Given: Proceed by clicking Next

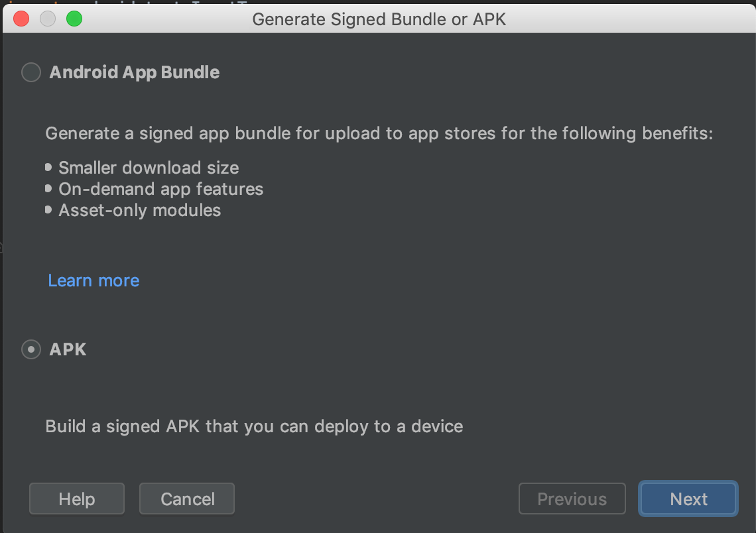Looking at the screenshot, I should point(688,499).
